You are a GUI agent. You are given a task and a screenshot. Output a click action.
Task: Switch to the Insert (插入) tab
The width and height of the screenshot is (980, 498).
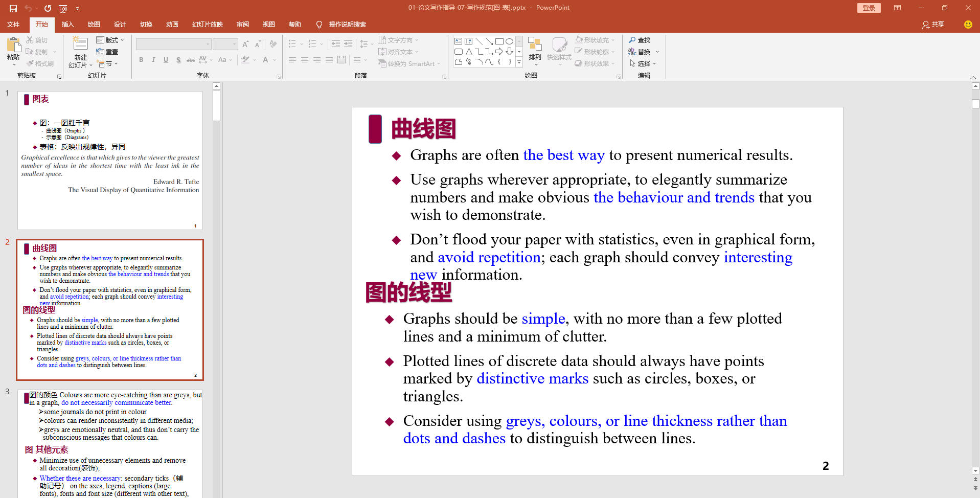coord(67,25)
